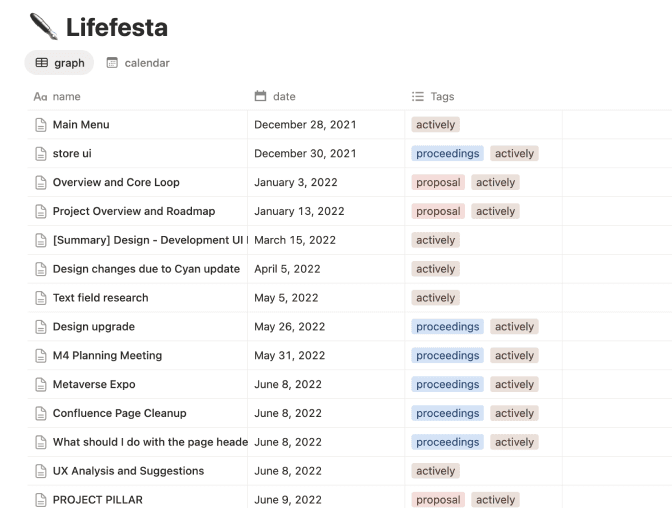Click list icon in Tags column header
Viewport: 672px width, 508px height.
pyautogui.click(x=418, y=97)
